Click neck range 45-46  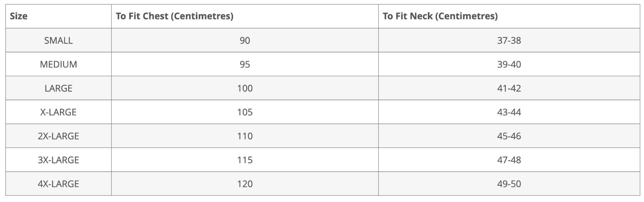pos(509,136)
